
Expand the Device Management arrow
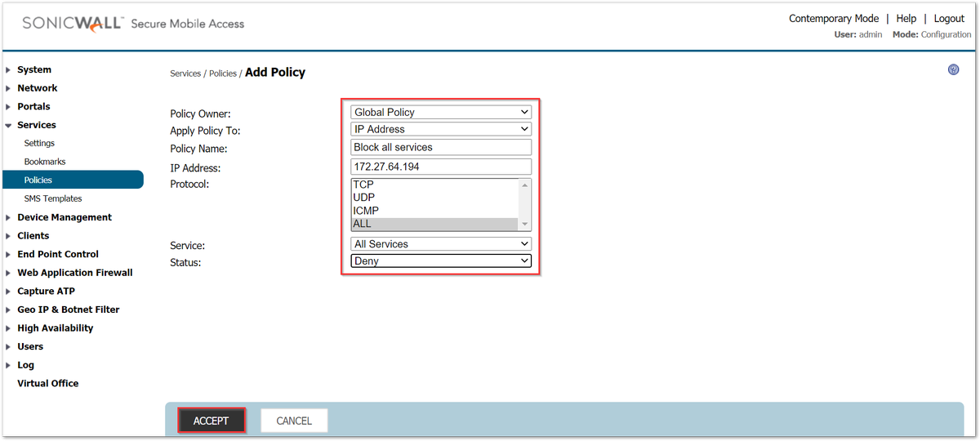(8, 217)
